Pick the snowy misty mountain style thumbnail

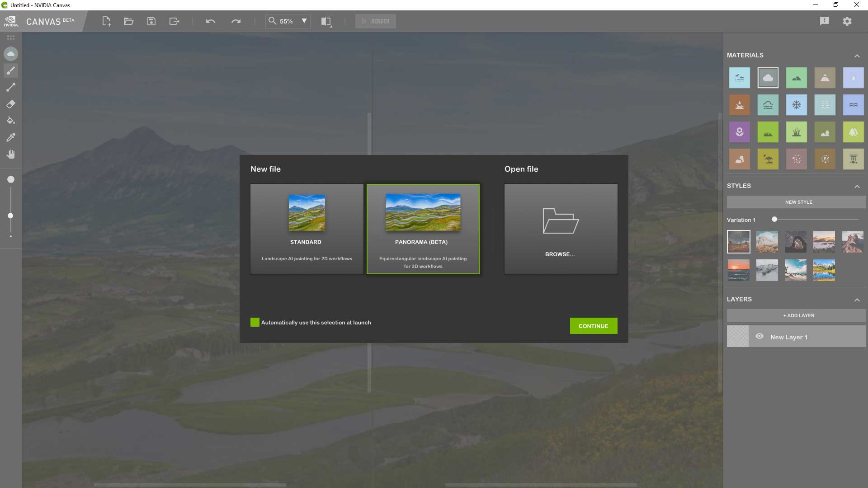pyautogui.click(x=767, y=270)
